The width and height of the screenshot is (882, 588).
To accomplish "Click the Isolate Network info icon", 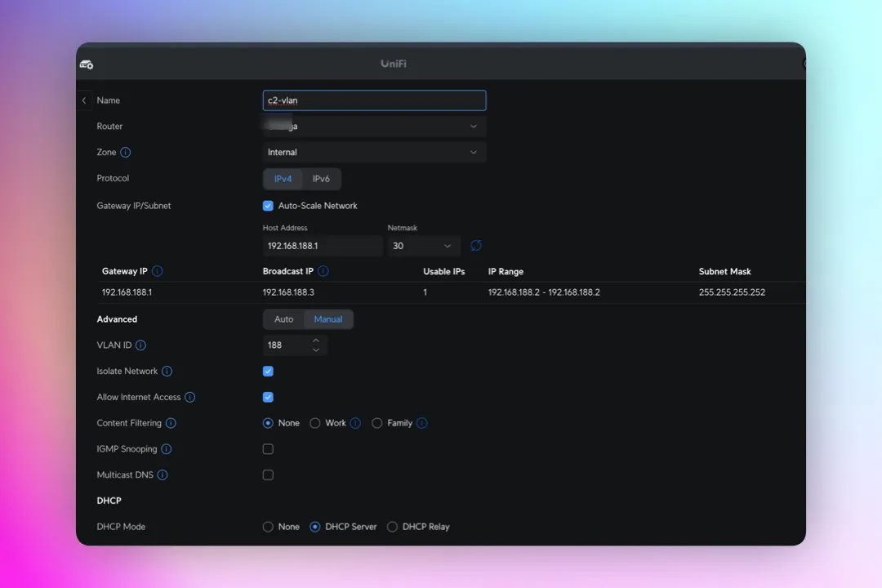I will [167, 371].
